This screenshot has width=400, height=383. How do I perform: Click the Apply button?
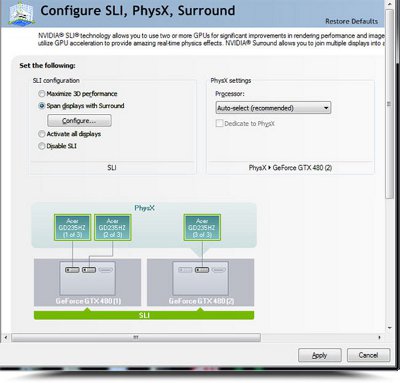point(320,355)
